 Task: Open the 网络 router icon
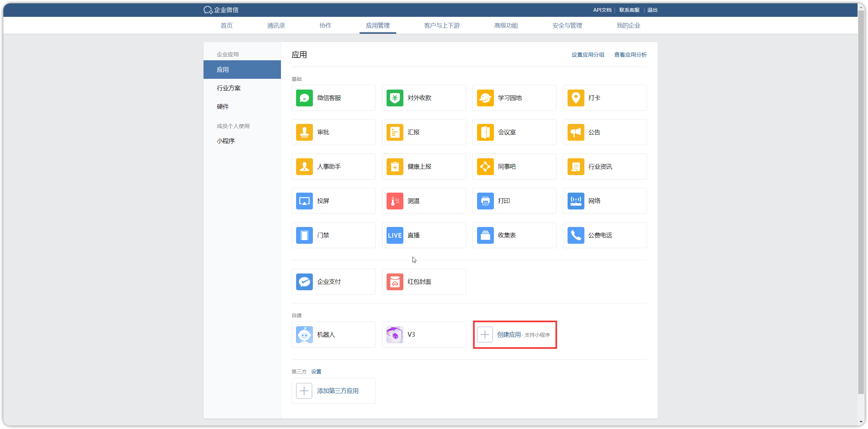[576, 201]
